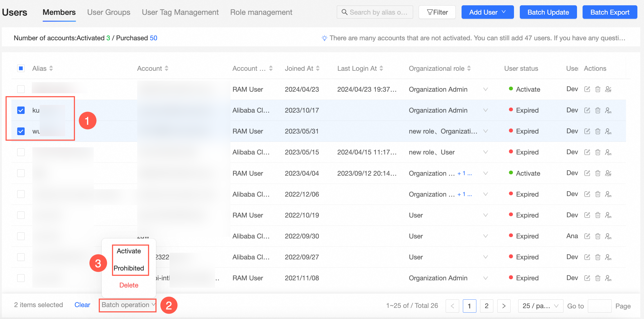
Task: Sort by Alias column arrows
Action: tap(51, 68)
